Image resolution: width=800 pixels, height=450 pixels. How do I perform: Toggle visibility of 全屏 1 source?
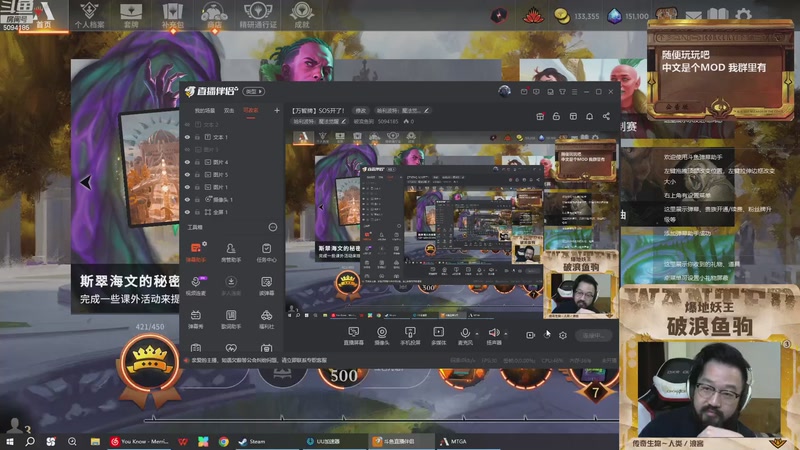[x=187, y=212]
